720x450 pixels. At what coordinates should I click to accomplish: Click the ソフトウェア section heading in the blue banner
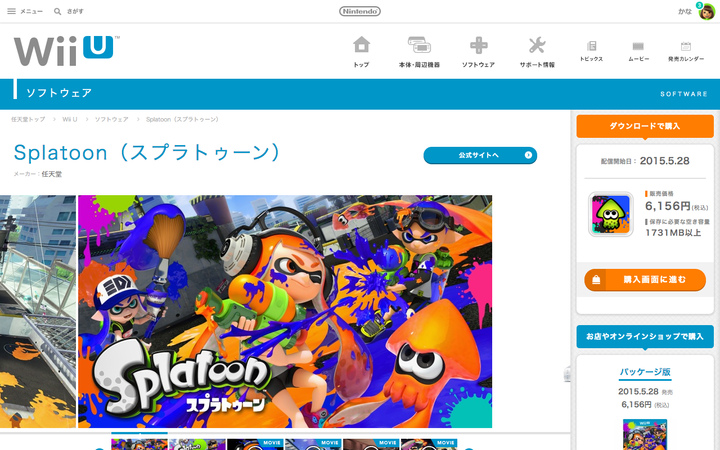point(59,93)
